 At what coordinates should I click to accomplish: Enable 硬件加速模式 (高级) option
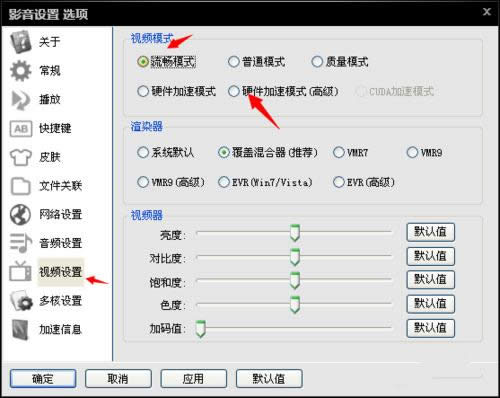point(234,91)
